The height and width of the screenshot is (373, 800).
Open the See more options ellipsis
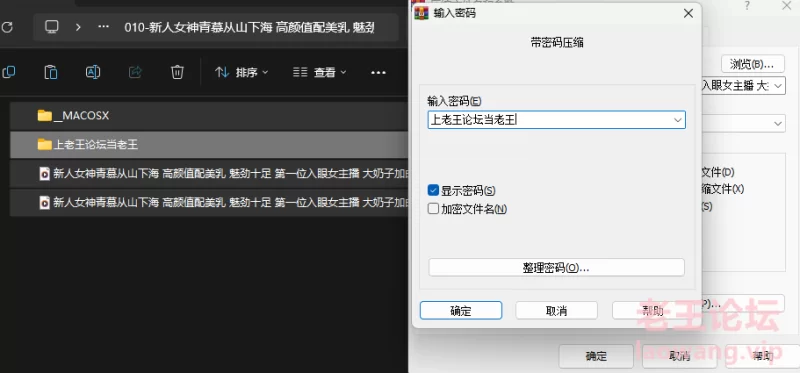click(x=378, y=73)
